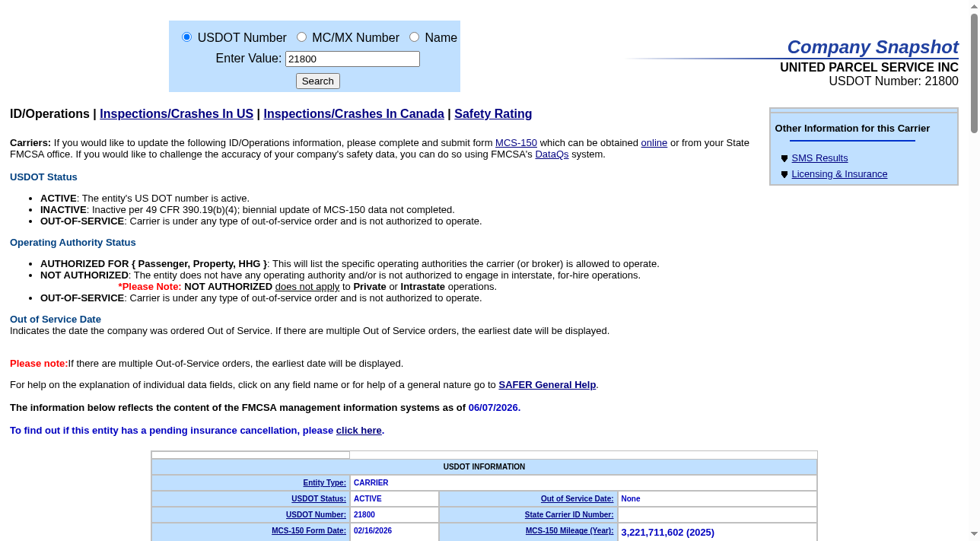
Task: Click the Enter Value input field
Action: click(x=352, y=59)
